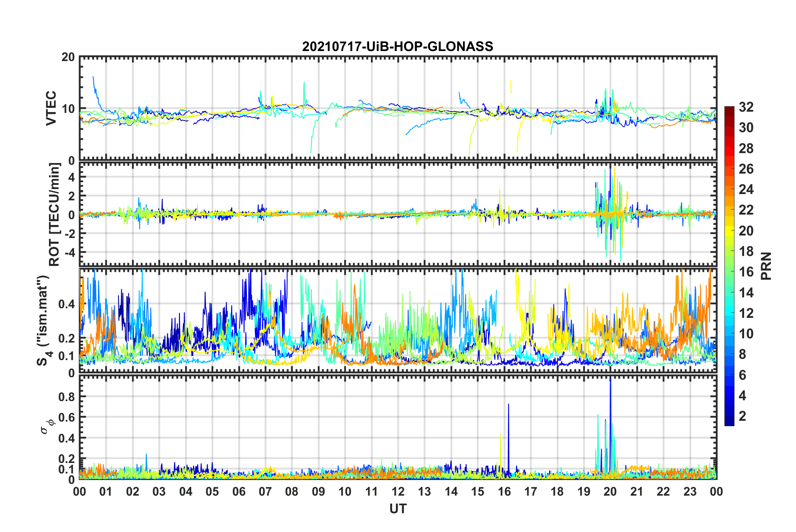Select hour label "19" on UT axis
The image size is (796, 532).
pyautogui.click(x=584, y=491)
